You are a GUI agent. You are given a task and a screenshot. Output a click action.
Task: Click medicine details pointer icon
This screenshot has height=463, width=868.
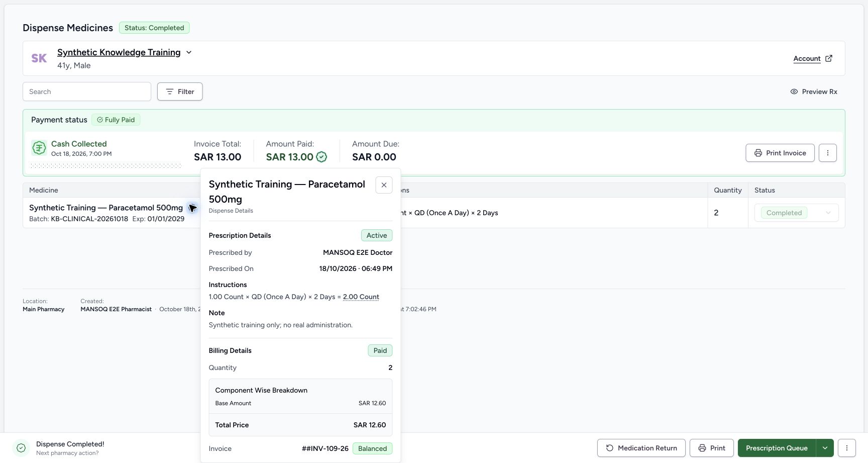coord(192,208)
